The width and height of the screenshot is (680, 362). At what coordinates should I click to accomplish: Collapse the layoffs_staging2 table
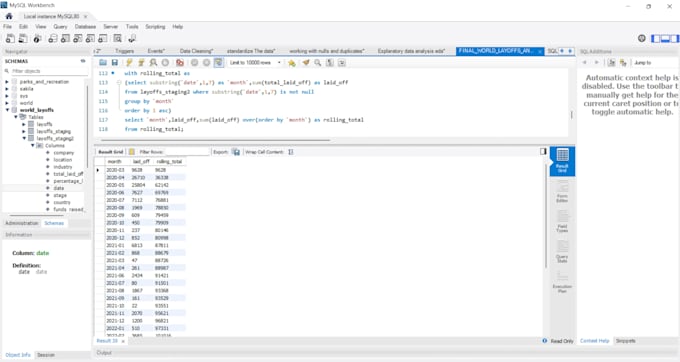tap(24, 138)
